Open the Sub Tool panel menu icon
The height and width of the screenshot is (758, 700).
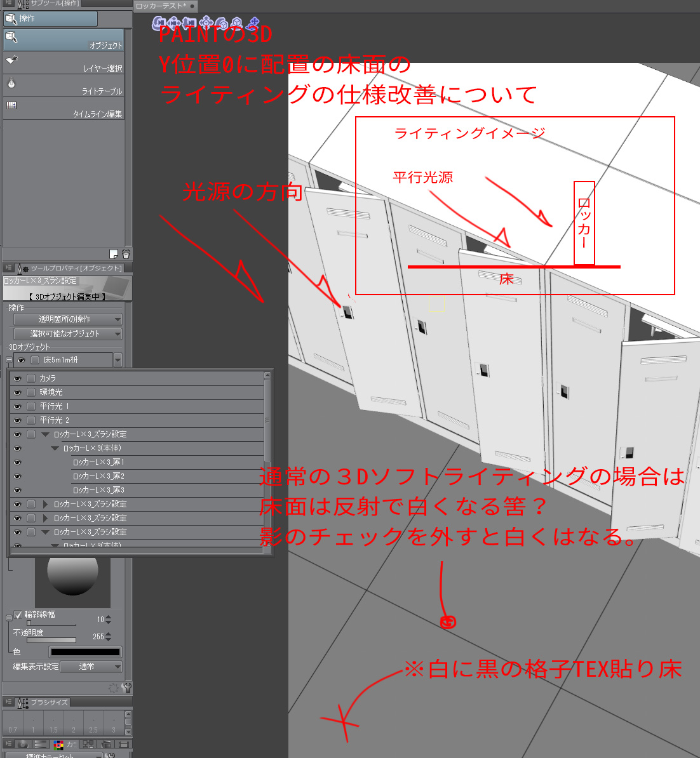point(9,3)
